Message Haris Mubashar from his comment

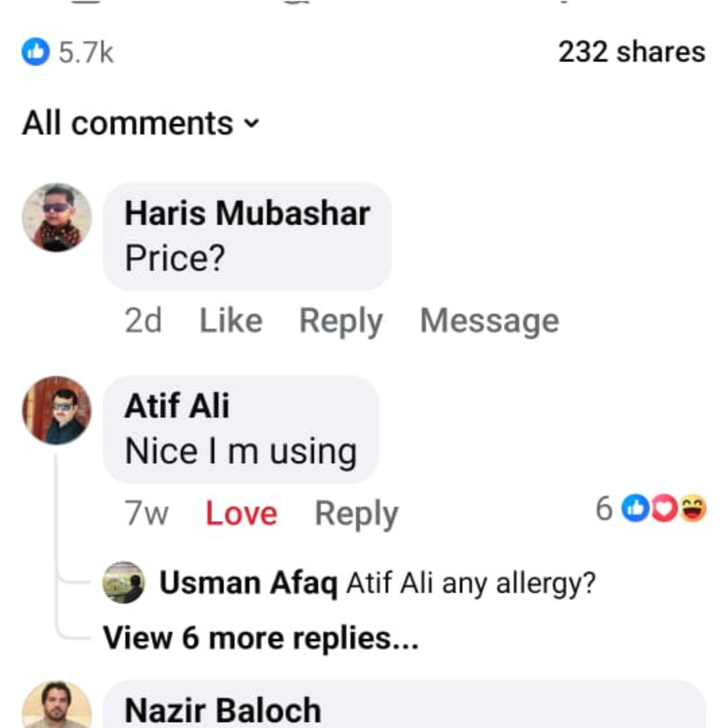489,321
